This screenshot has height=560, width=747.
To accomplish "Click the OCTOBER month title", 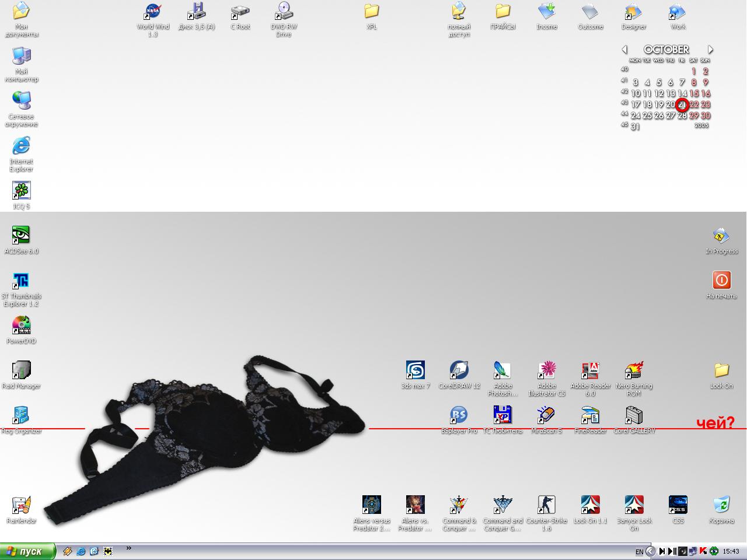I will [x=666, y=50].
